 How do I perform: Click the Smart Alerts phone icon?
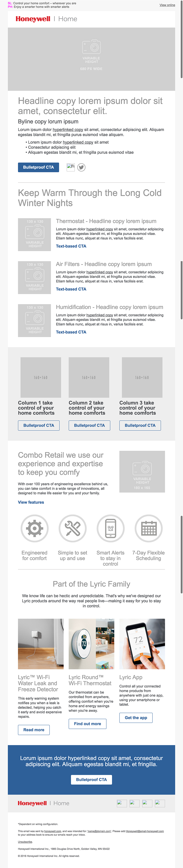(111, 528)
